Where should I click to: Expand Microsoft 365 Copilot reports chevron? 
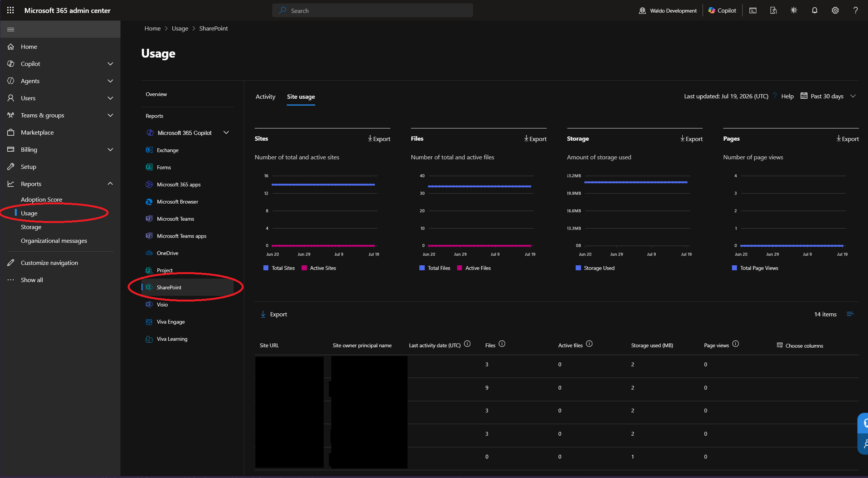coord(226,133)
